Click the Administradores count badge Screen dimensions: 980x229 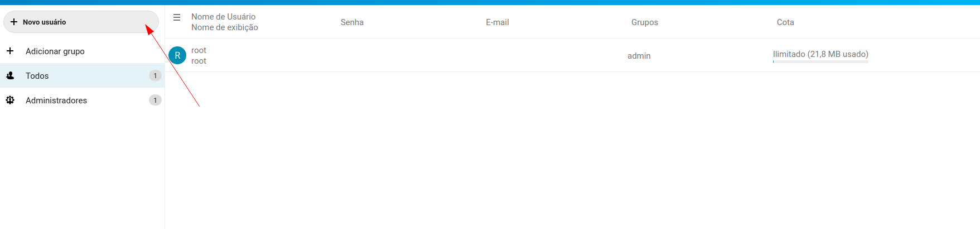(155, 100)
